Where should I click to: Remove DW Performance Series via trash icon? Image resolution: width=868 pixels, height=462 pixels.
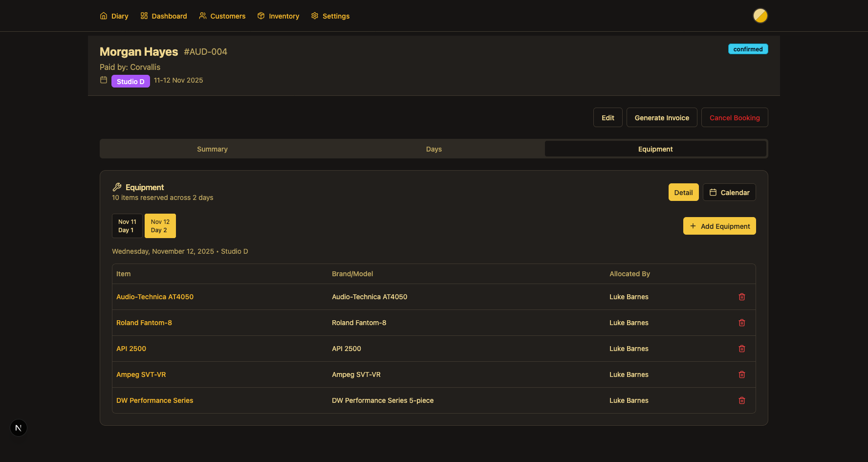(x=741, y=400)
